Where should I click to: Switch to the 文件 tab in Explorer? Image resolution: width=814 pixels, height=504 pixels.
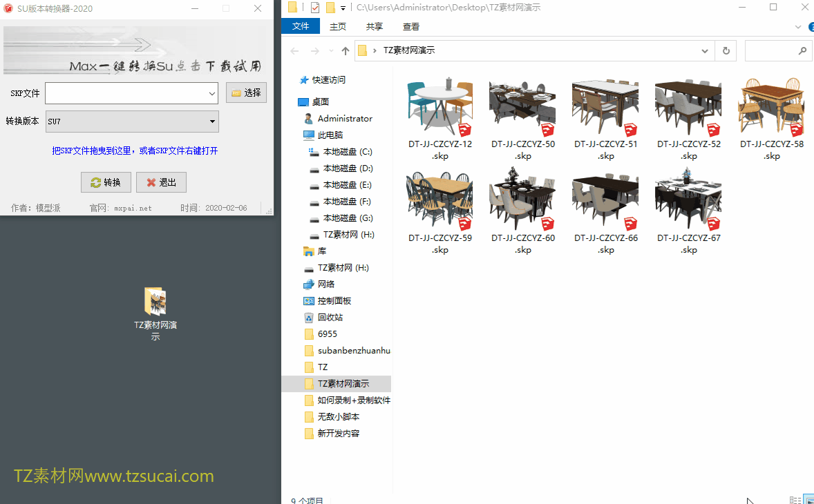[301, 26]
